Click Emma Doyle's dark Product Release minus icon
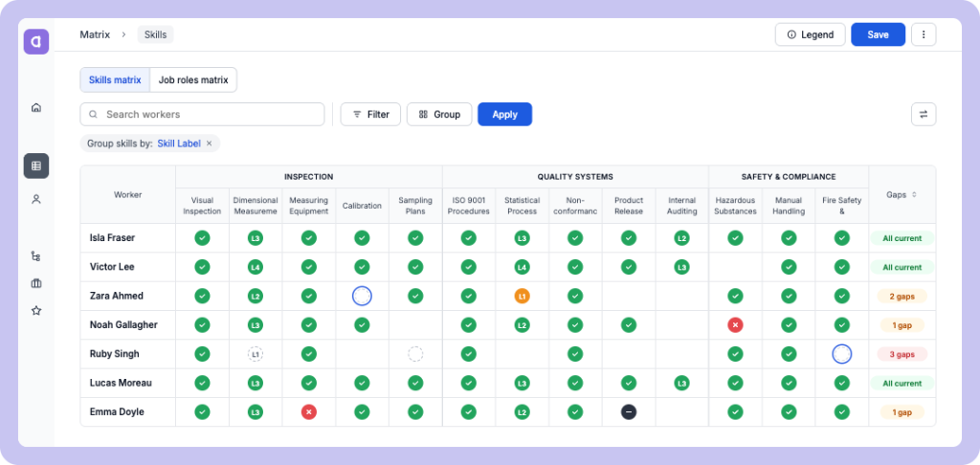 coord(629,411)
